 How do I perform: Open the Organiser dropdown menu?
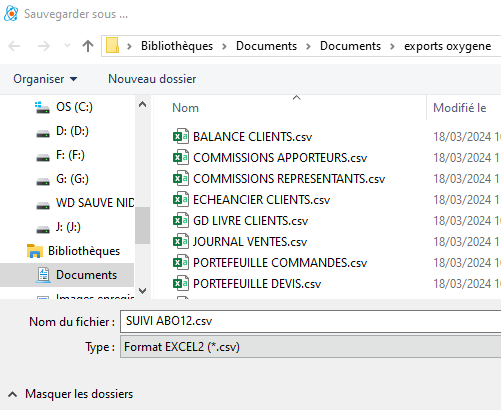click(45, 79)
